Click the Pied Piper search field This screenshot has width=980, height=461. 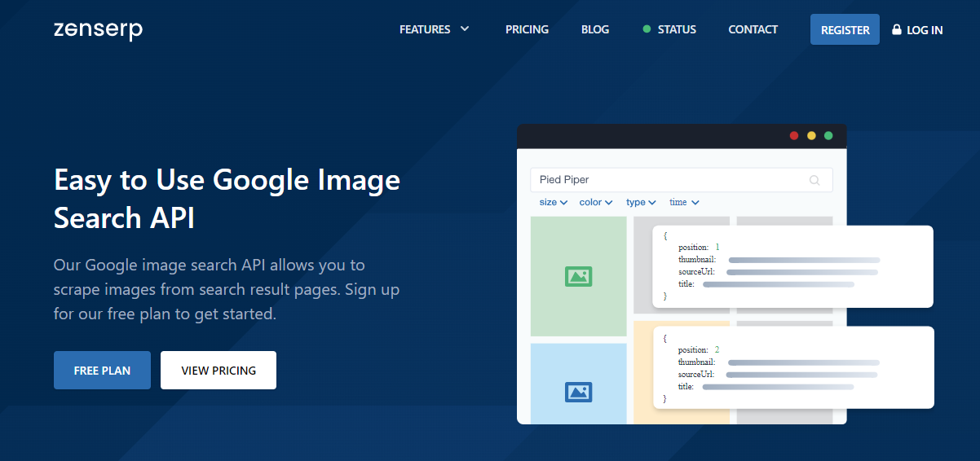(x=669, y=180)
